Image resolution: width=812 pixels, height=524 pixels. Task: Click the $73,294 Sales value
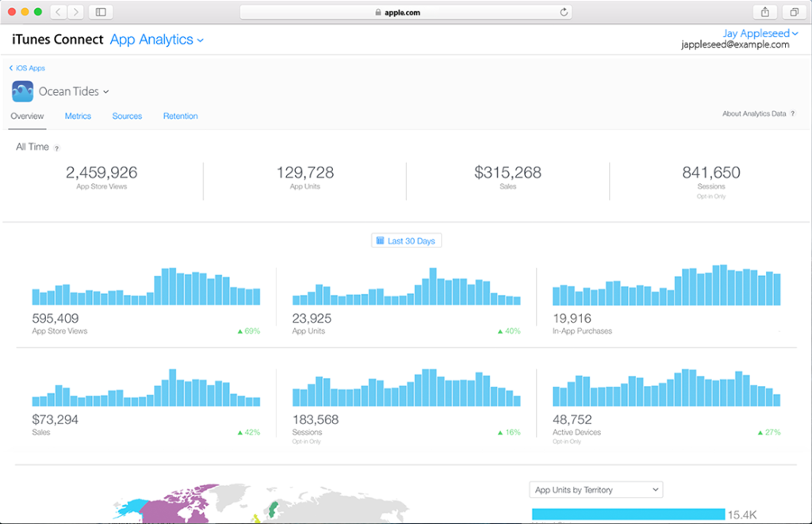[55, 419]
